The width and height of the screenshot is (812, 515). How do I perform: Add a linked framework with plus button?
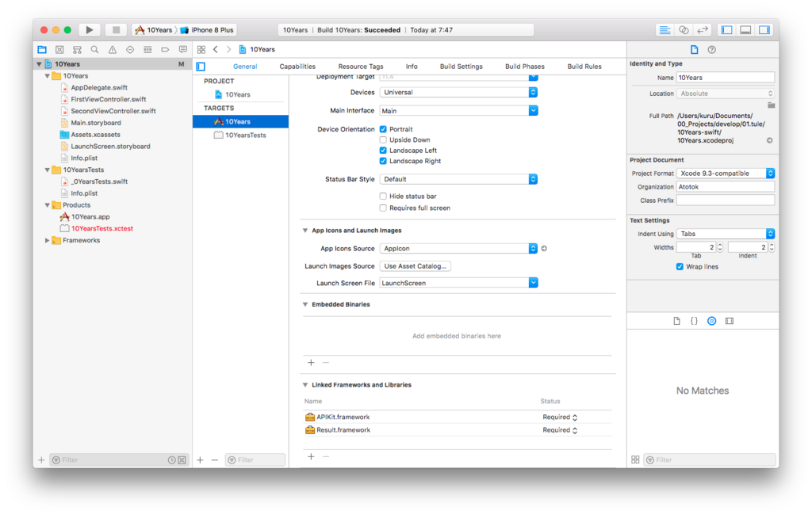click(x=311, y=456)
